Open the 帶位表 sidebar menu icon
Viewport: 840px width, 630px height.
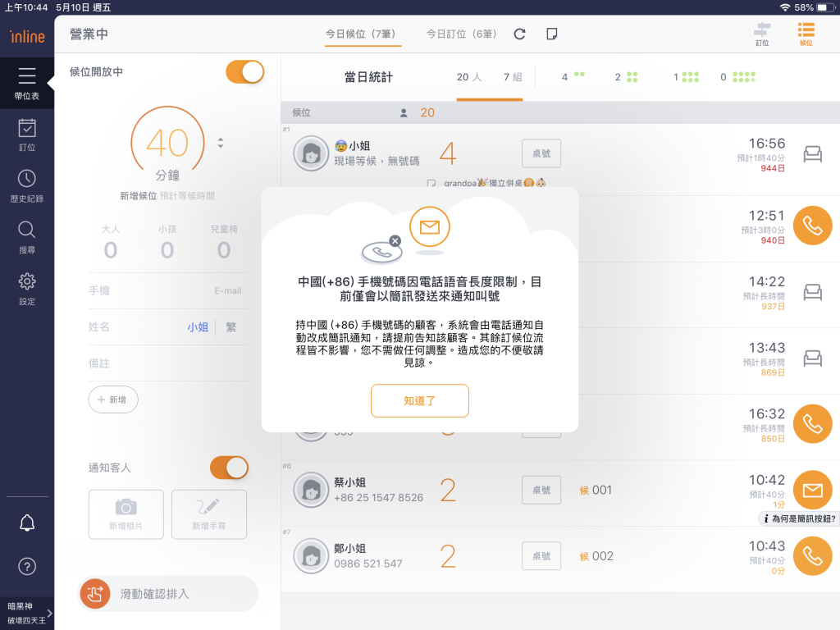click(26, 77)
